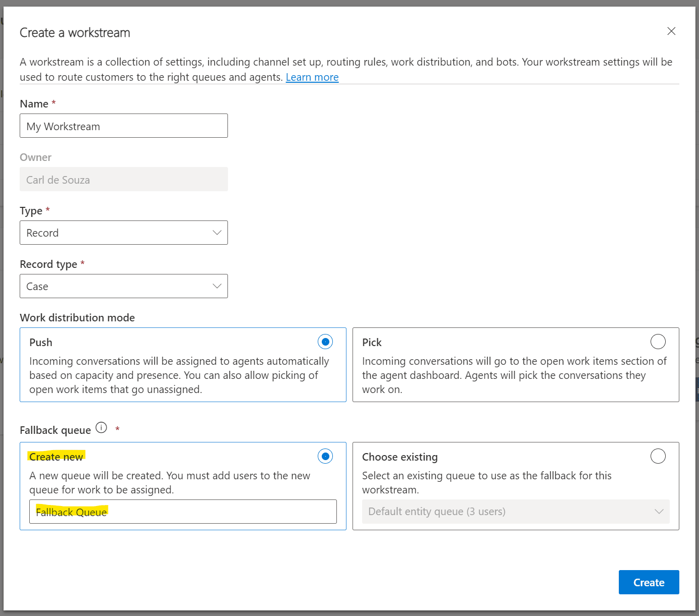This screenshot has height=616, width=699.
Task: Click the Fallback Queue name input
Action: coord(183,512)
